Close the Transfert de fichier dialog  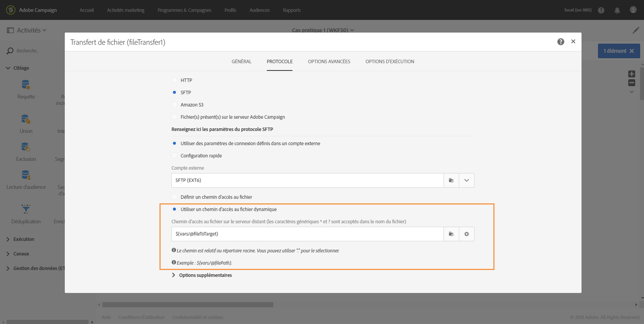[573, 41]
